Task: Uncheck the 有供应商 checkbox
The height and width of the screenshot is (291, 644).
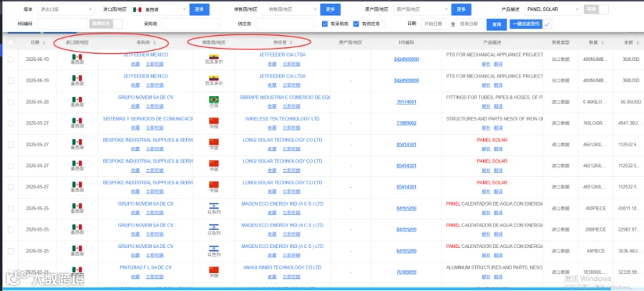Action: [x=356, y=24]
